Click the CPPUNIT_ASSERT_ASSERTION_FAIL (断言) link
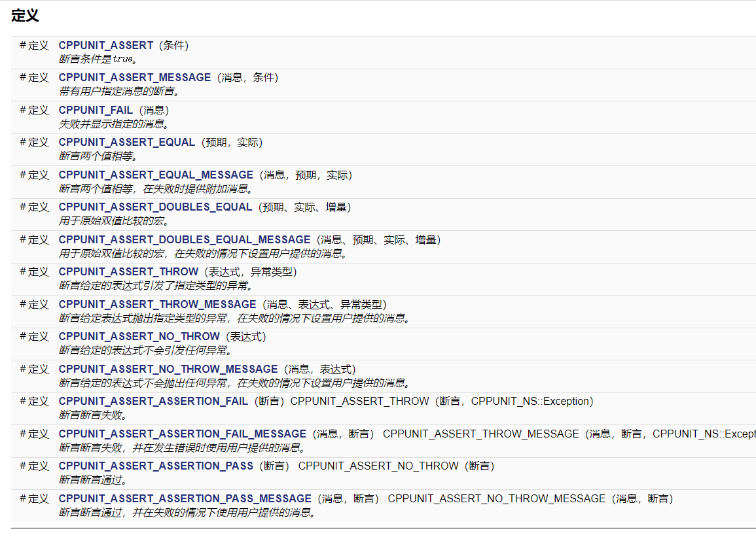 coord(153,402)
